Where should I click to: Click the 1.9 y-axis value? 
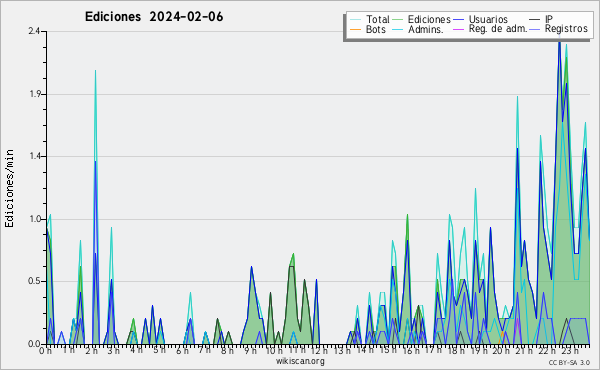tap(34, 94)
